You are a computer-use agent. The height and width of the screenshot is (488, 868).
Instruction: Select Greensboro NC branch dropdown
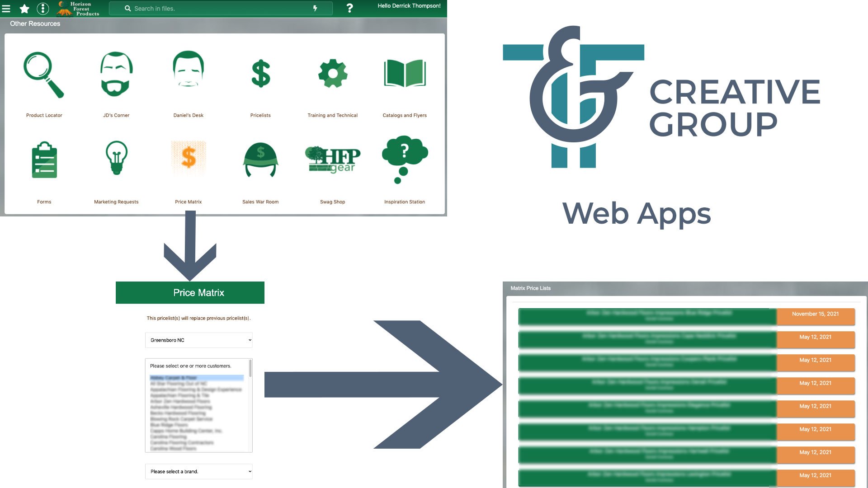(x=199, y=340)
